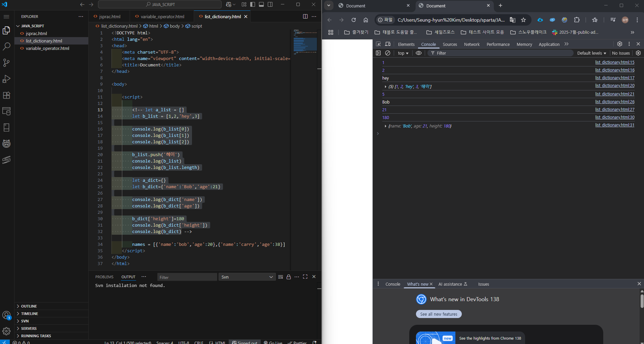Open the Accounts menu in VS Code

6,315
